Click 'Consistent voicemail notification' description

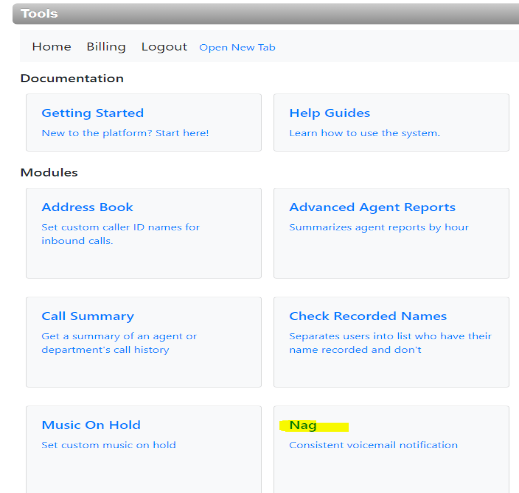[373, 445]
